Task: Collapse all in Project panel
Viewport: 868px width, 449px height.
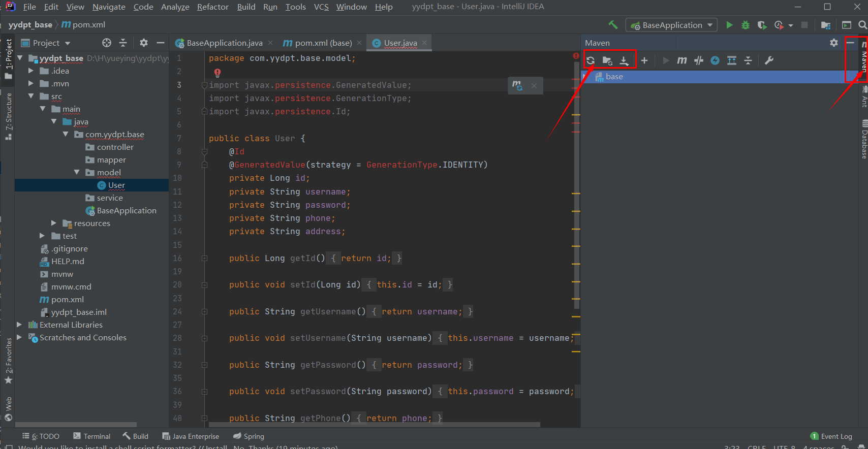Action: (x=122, y=43)
